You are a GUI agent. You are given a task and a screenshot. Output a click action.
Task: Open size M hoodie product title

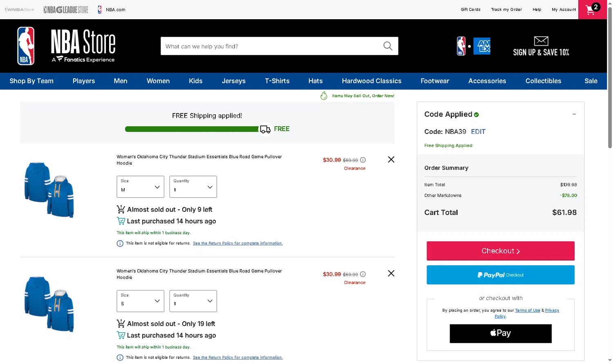coord(199,160)
